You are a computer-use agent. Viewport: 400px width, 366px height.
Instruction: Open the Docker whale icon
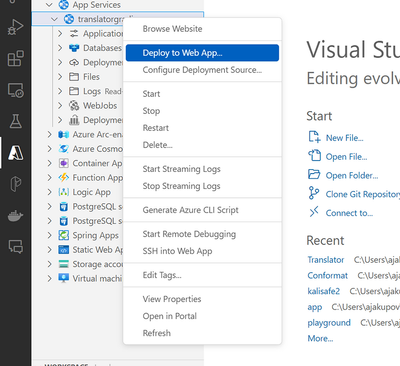coord(15,216)
